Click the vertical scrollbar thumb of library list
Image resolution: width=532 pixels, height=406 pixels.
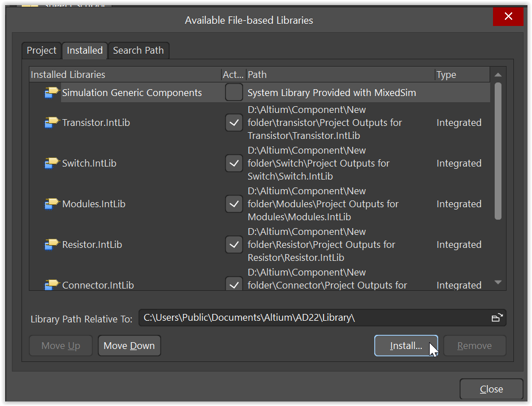click(498, 151)
